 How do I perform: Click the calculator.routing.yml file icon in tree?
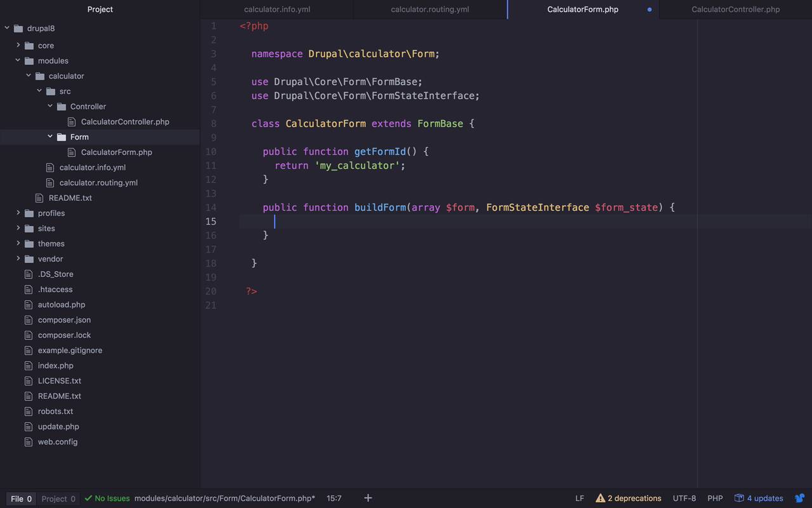[50, 182]
